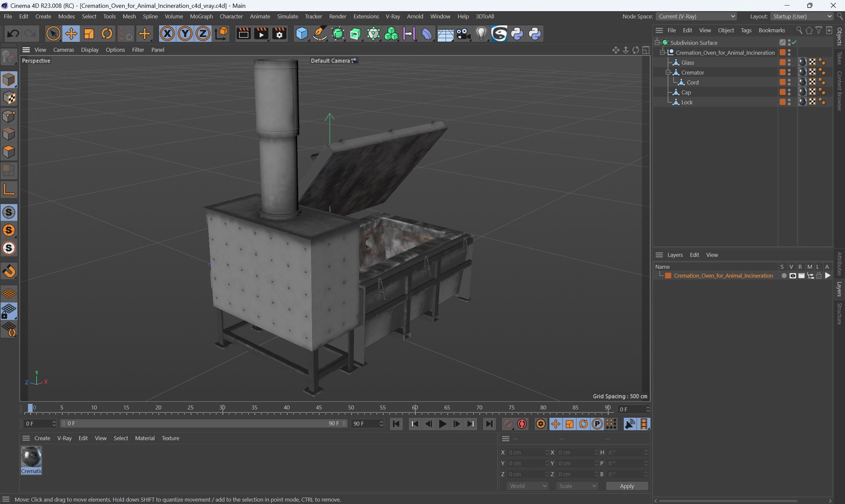Click the Apply button

(627, 486)
